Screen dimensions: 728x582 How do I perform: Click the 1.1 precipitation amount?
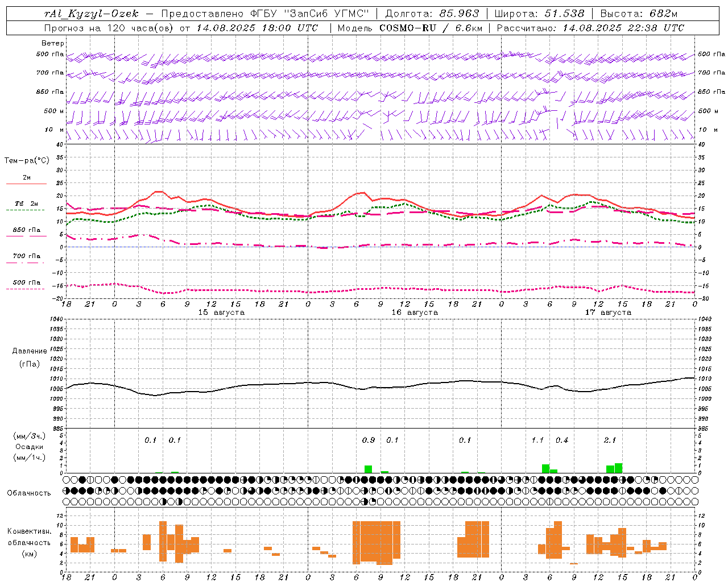(x=537, y=440)
